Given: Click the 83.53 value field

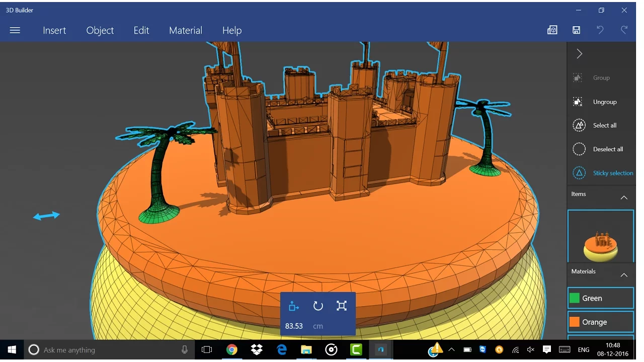Looking at the screenshot, I should click(294, 326).
